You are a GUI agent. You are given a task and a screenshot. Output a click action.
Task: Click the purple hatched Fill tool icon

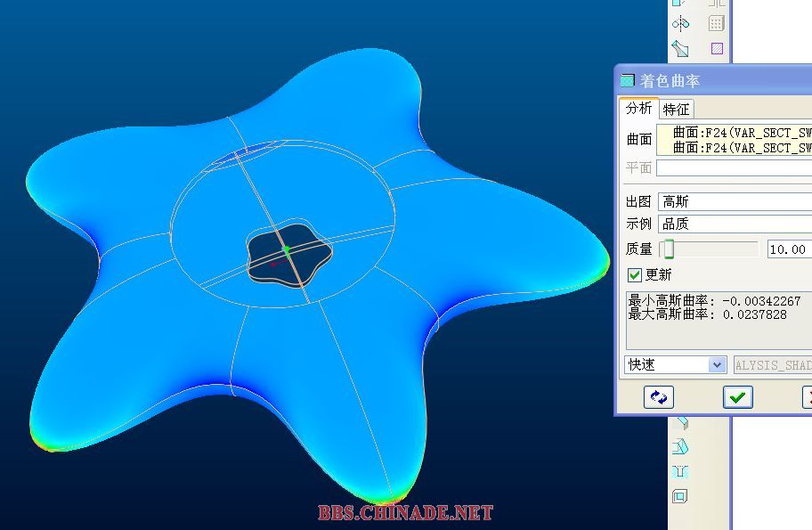tap(716, 48)
